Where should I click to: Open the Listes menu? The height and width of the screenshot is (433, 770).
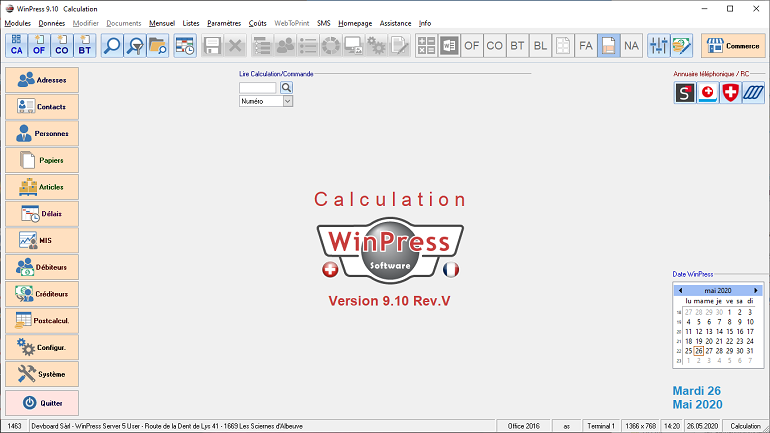pos(191,23)
